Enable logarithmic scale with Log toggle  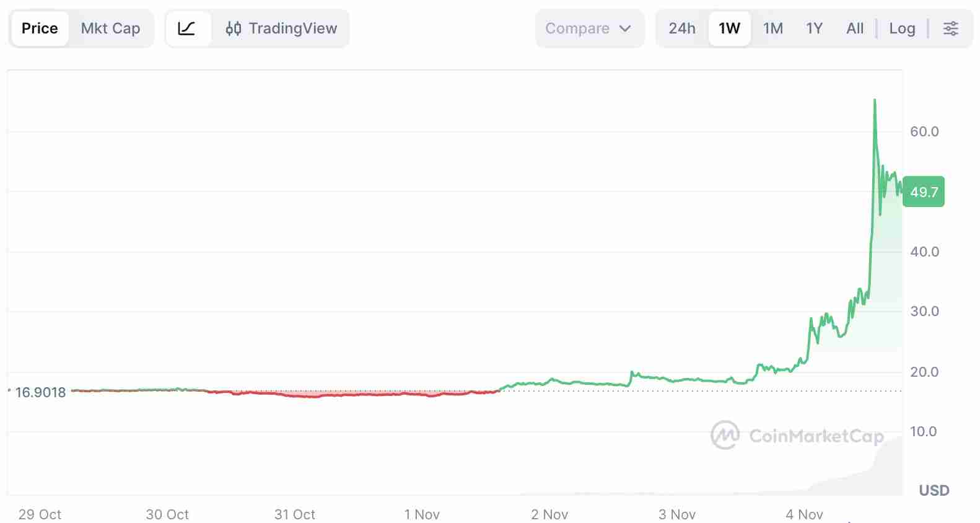click(902, 29)
